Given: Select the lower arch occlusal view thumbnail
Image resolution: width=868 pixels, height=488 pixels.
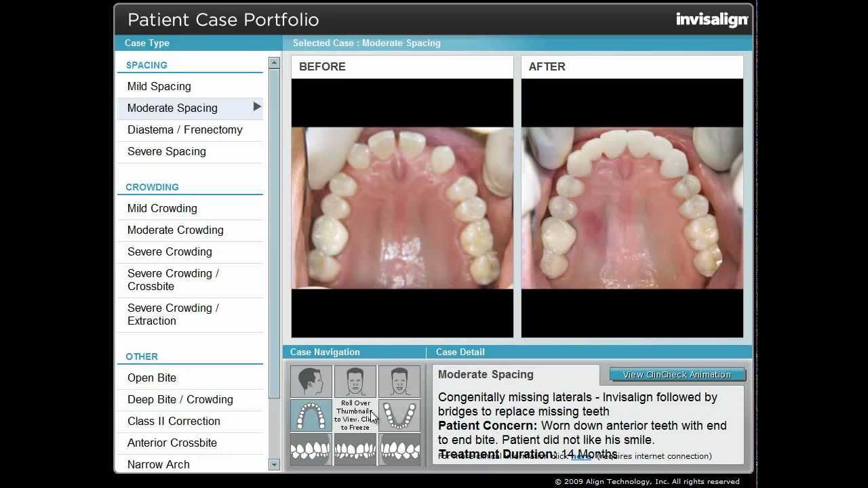Looking at the screenshot, I should [x=399, y=415].
